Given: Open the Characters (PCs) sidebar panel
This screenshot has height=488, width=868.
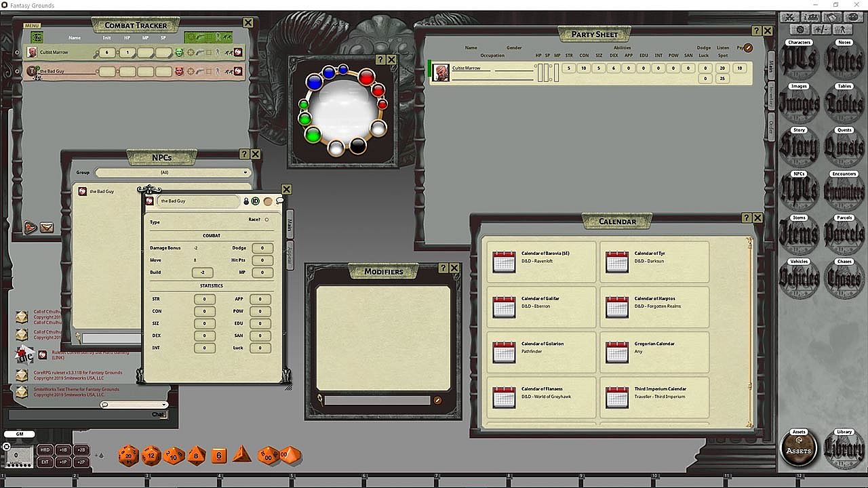Looking at the screenshot, I should tap(799, 59).
